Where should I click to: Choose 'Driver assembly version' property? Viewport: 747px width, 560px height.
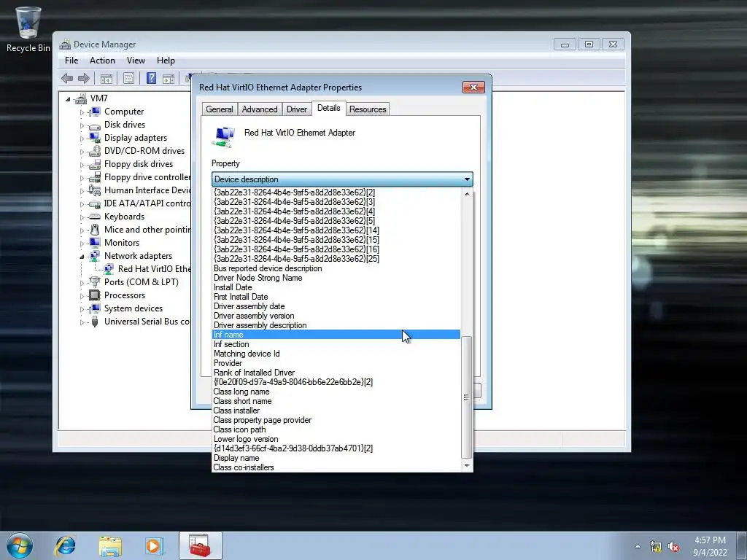point(336,316)
